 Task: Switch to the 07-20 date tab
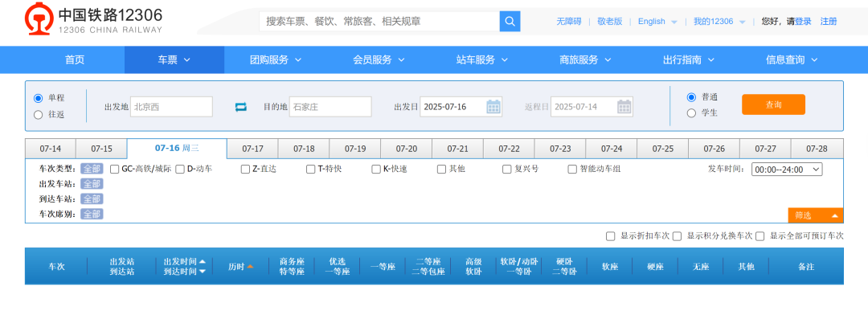coord(407,149)
